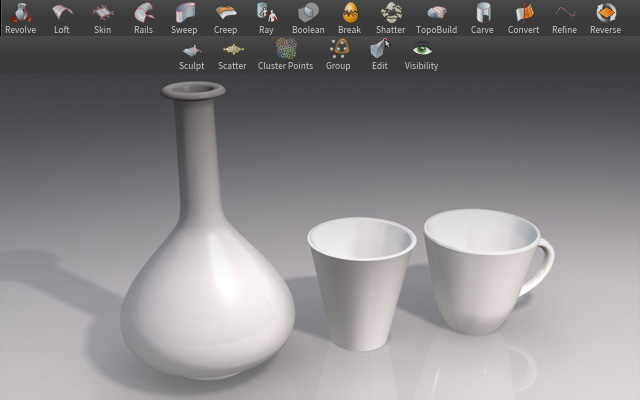
Task: Click the Cluster Points tool
Action: pyautogui.click(x=285, y=55)
